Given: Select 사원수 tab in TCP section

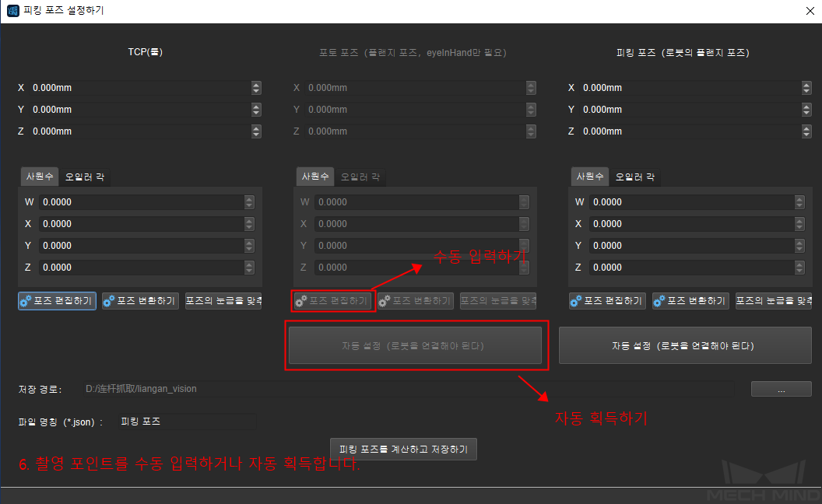Looking at the screenshot, I should 40,177.
